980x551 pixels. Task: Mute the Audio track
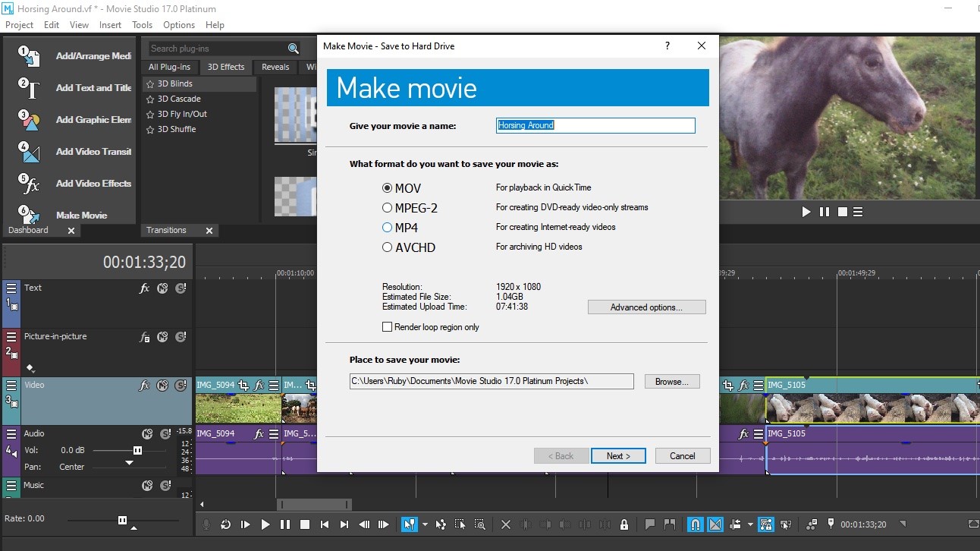[147, 434]
